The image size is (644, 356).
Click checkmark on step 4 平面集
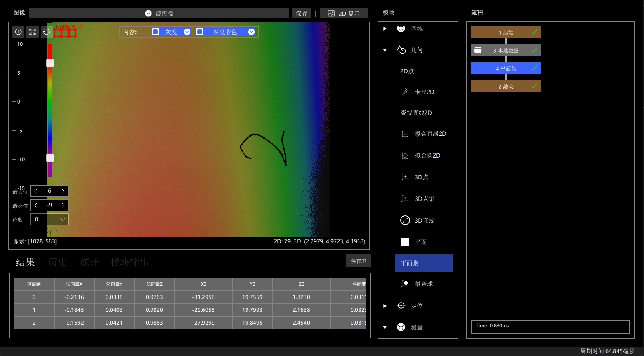pyautogui.click(x=534, y=68)
